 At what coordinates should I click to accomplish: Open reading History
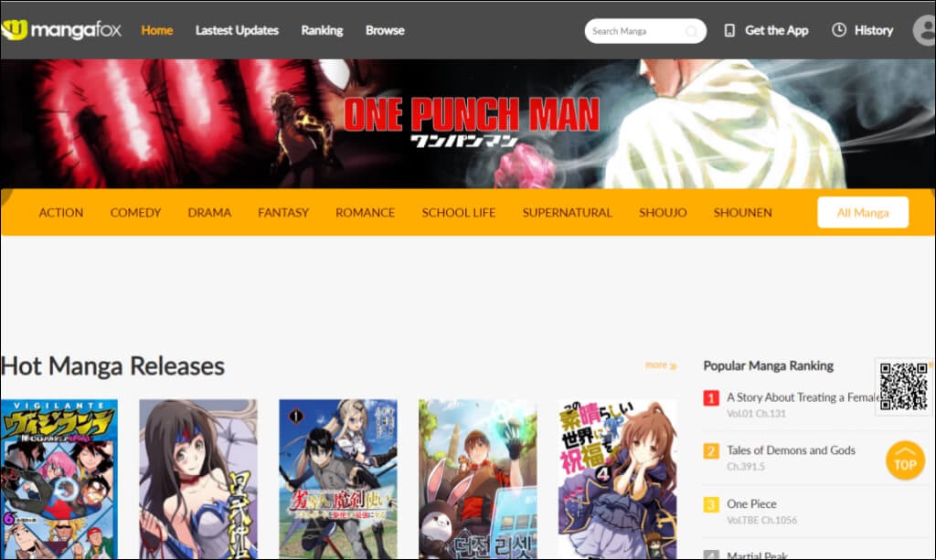(873, 30)
